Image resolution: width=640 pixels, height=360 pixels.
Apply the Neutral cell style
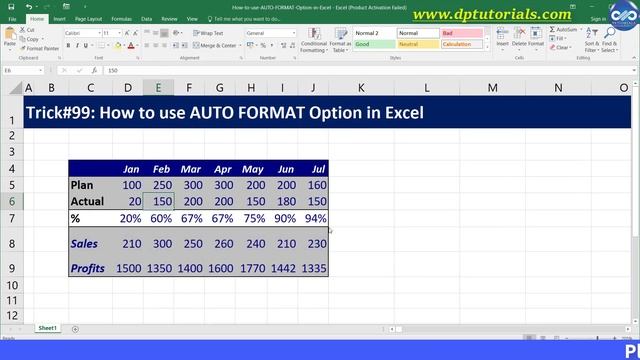(418, 44)
